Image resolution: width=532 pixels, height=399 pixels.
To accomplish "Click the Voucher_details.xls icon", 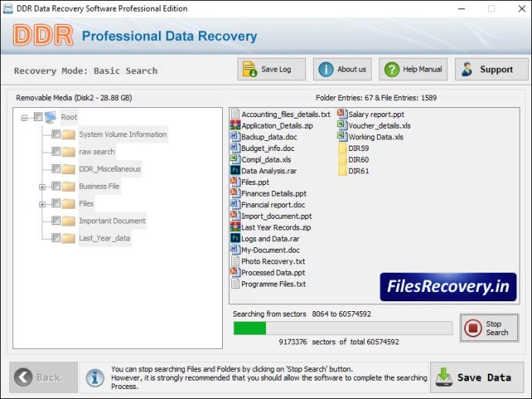I will [342, 126].
